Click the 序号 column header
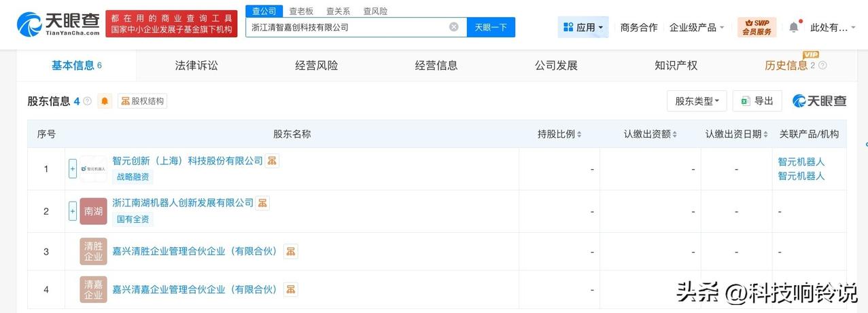 [x=46, y=134]
